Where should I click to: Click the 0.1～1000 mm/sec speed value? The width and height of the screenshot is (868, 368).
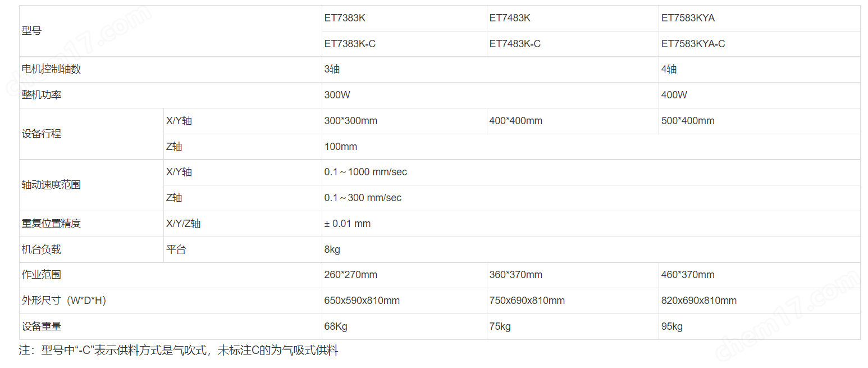click(366, 172)
